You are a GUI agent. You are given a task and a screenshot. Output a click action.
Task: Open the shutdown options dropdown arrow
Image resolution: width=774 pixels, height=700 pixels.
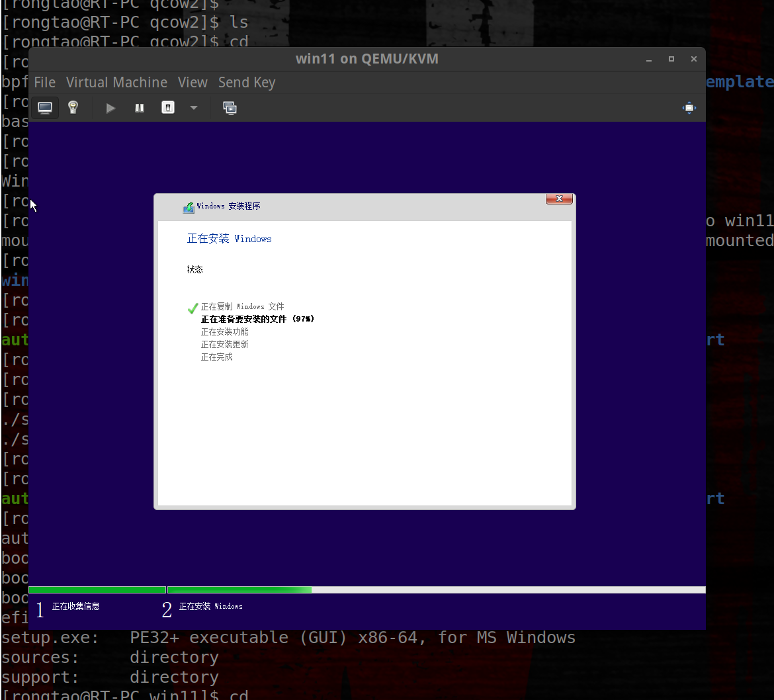pyautogui.click(x=193, y=107)
